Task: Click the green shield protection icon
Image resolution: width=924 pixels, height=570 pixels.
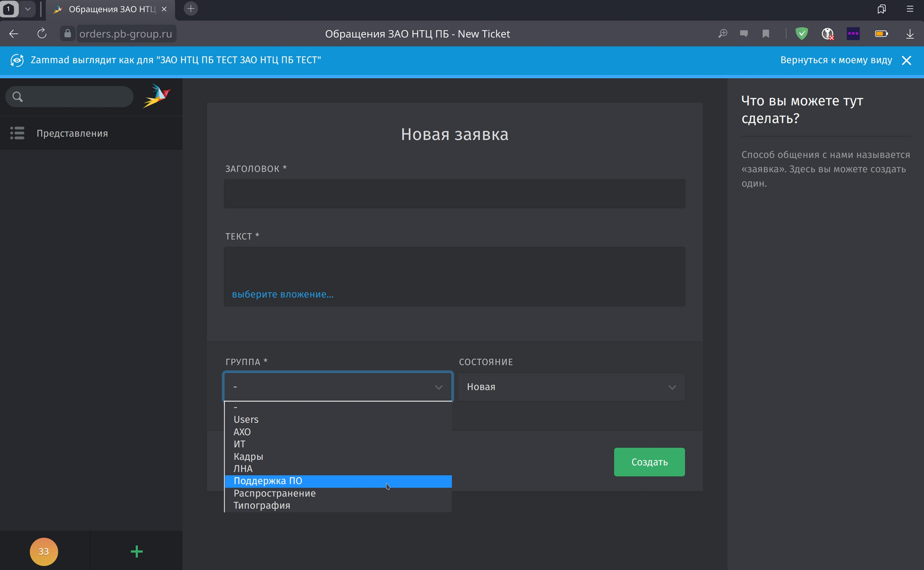Action: click(x=802, y=34)
